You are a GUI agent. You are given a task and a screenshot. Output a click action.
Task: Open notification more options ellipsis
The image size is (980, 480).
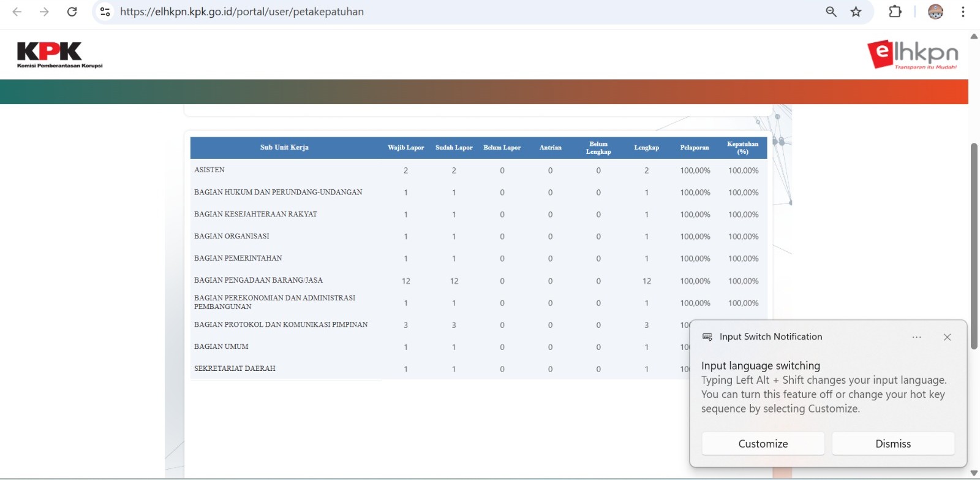click(x=916, y=337)
